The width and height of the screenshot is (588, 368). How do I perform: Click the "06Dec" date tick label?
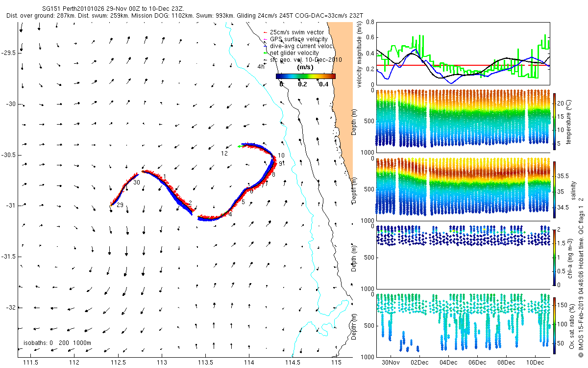click(477, 363)
